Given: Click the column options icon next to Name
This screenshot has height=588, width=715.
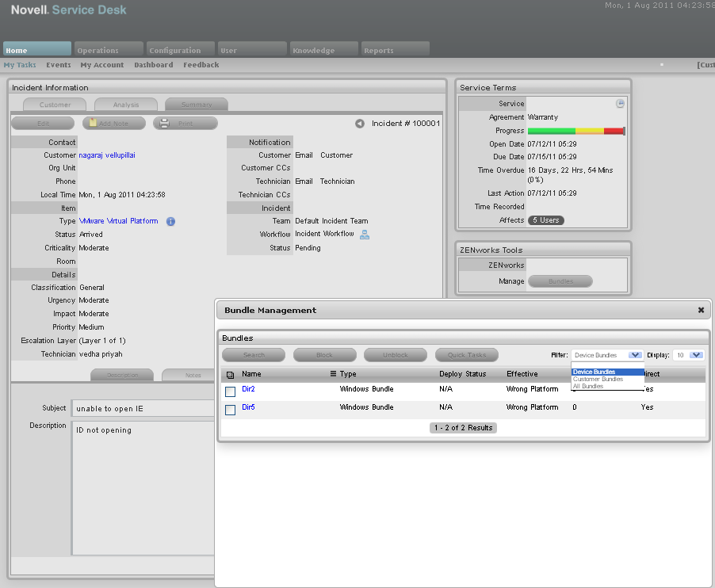Looking at the screenshot, I should (334, 374).
